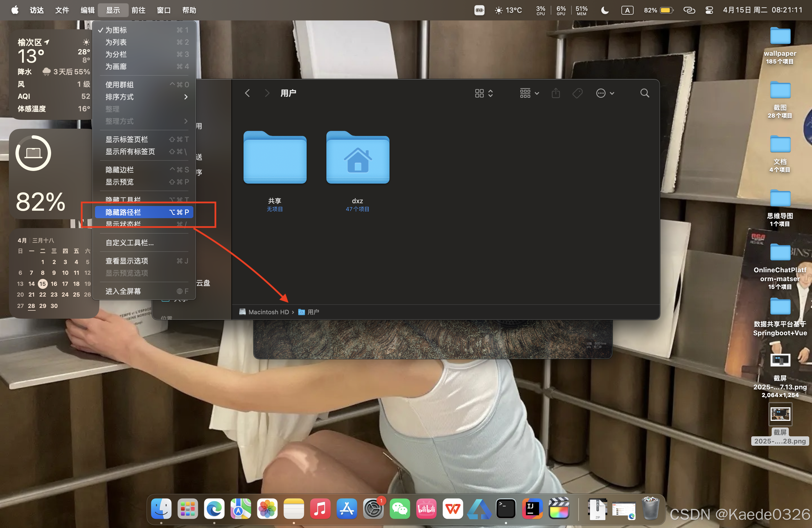Select the dxz home folder
Viewport: 812px width, 528px height.
358,159
